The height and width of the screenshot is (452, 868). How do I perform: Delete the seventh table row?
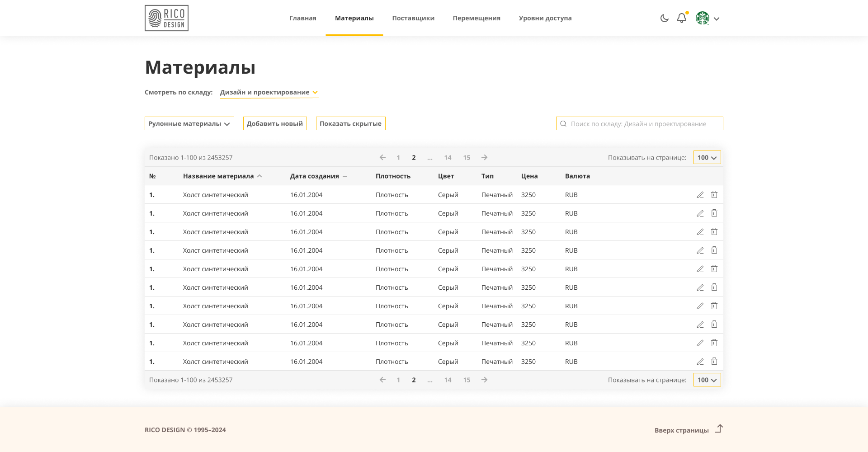pos(714,306)
